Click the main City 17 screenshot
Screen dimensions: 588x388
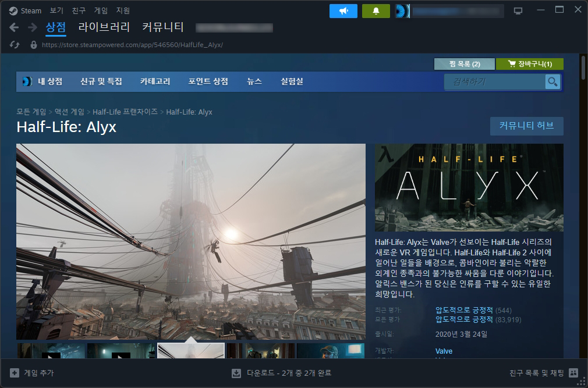pos(191,241)
